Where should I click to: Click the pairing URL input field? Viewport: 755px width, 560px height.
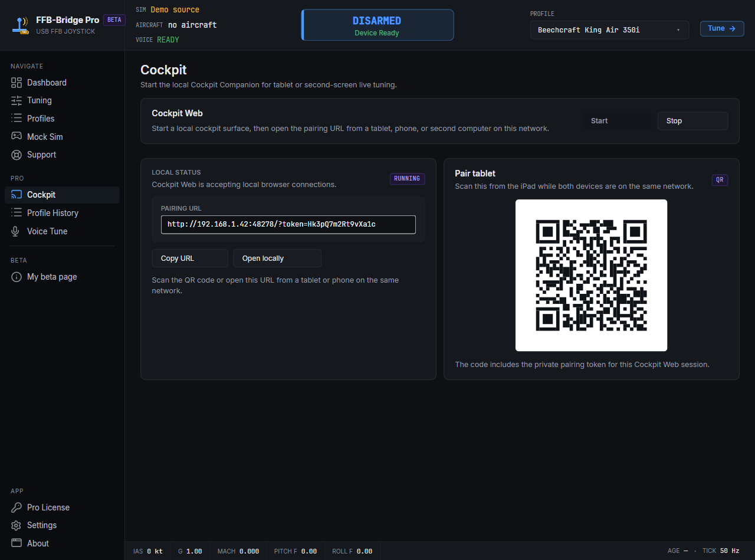288,224
